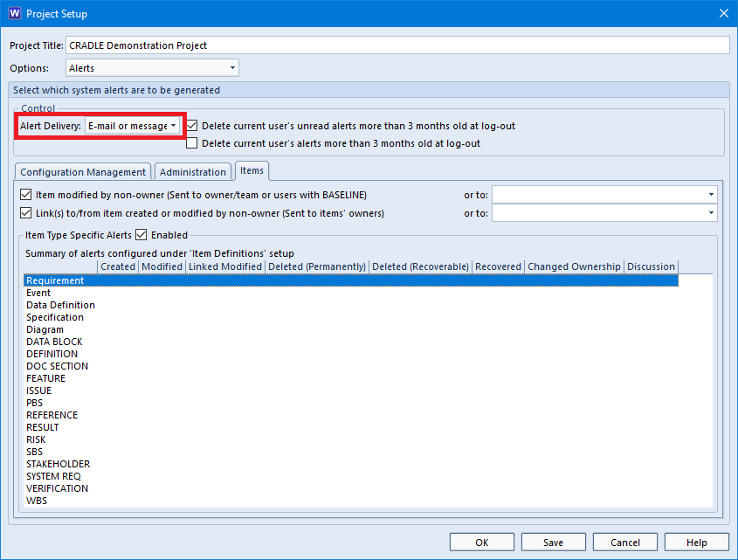738x560 pixels.
Task: Select the STAKEHOLDER row
Action: point(351,464)
